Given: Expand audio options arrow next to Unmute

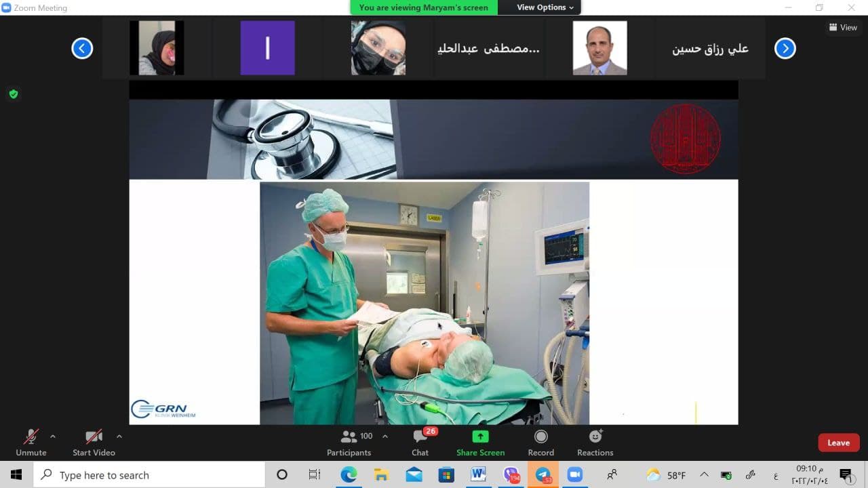Looking at the screenshot, I should pyautogui.click(x=53, y=436).
